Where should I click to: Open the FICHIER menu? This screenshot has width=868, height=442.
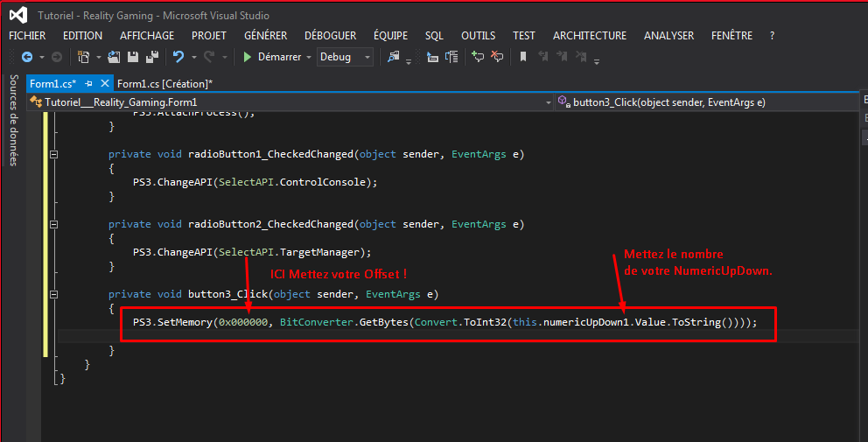point(27,36)
